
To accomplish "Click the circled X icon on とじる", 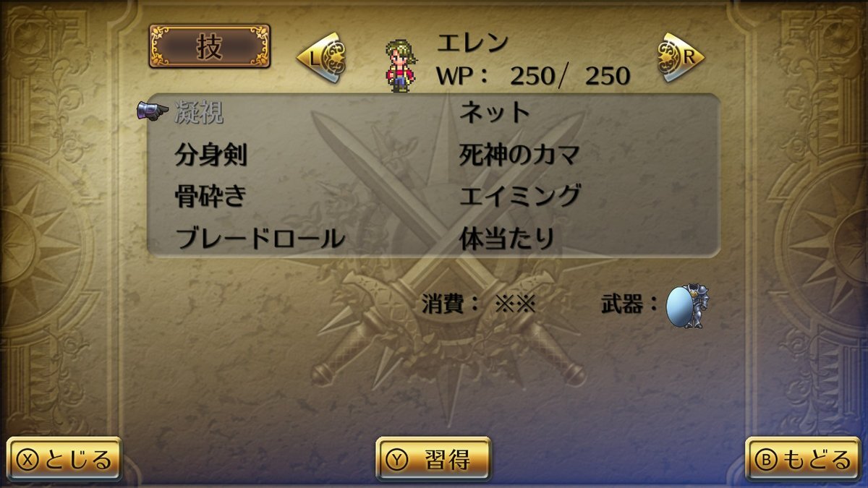I will (28, 460).
